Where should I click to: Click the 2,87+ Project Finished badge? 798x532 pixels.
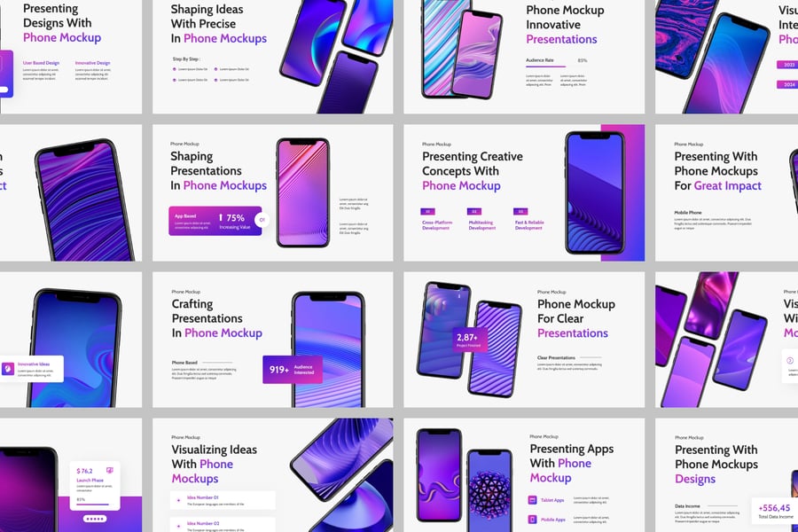coord(470,340)
